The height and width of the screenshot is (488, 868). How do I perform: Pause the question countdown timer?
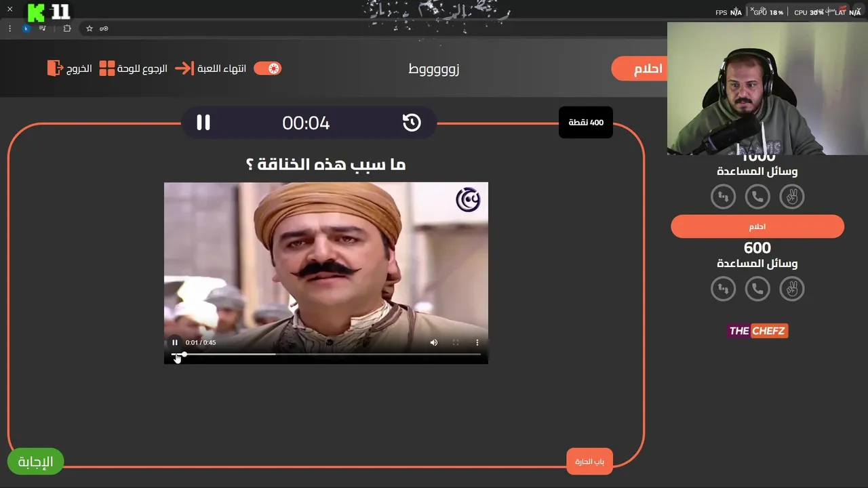click(x=203, y=123)
